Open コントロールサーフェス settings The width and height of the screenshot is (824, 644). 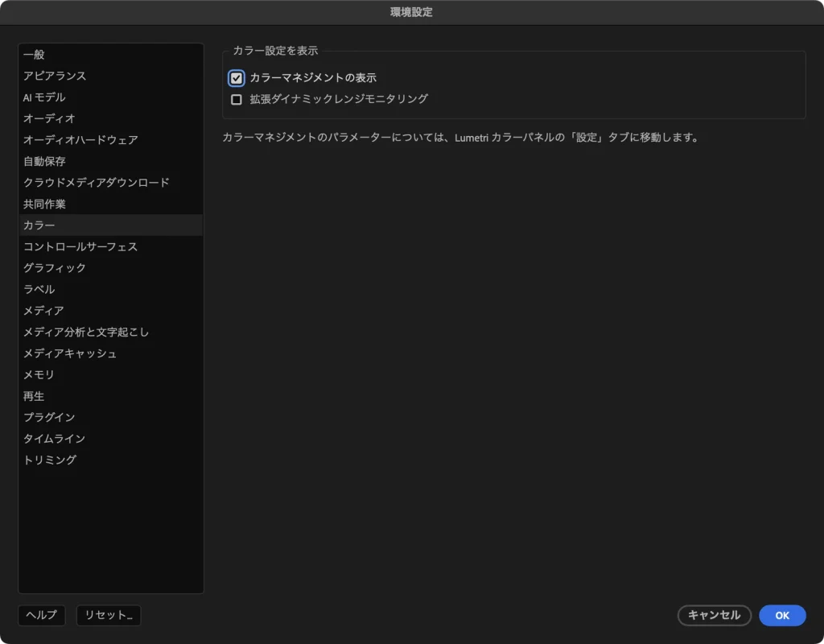coord(110,246)
